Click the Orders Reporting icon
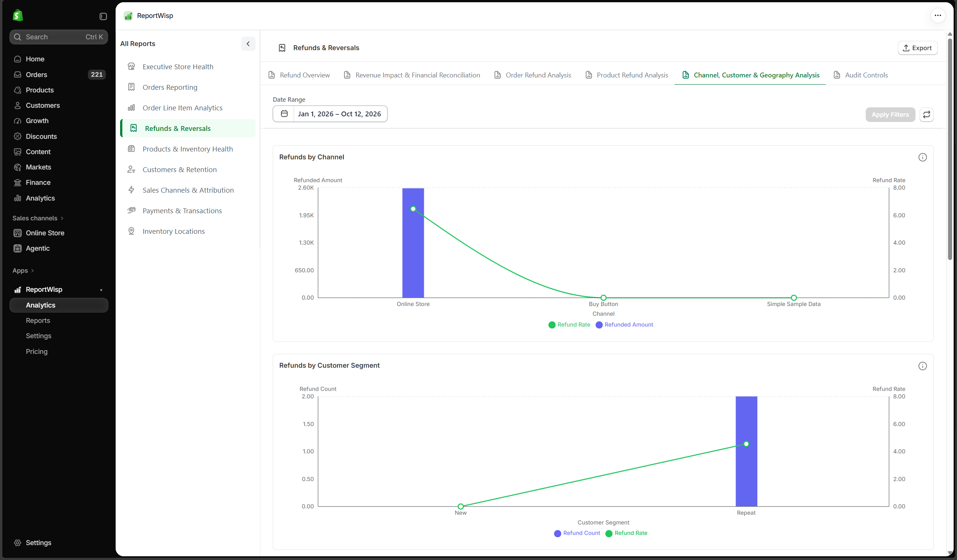The height and width of the screenshot is (560, 957). (131, 87)
